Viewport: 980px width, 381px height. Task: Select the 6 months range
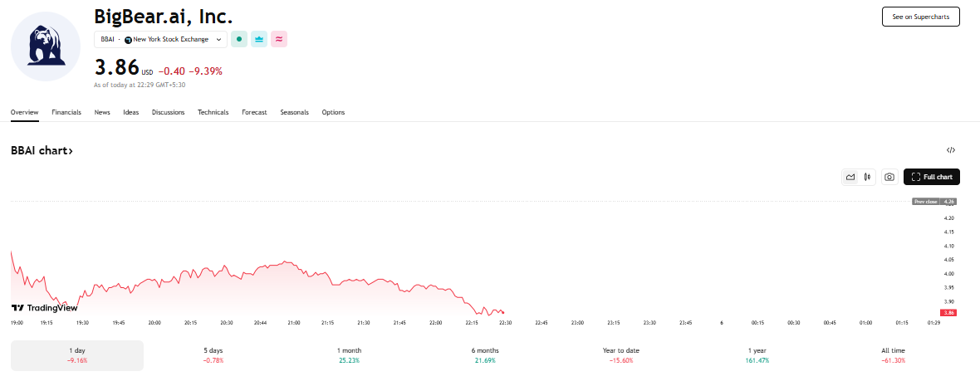click(x=485, y=355)
